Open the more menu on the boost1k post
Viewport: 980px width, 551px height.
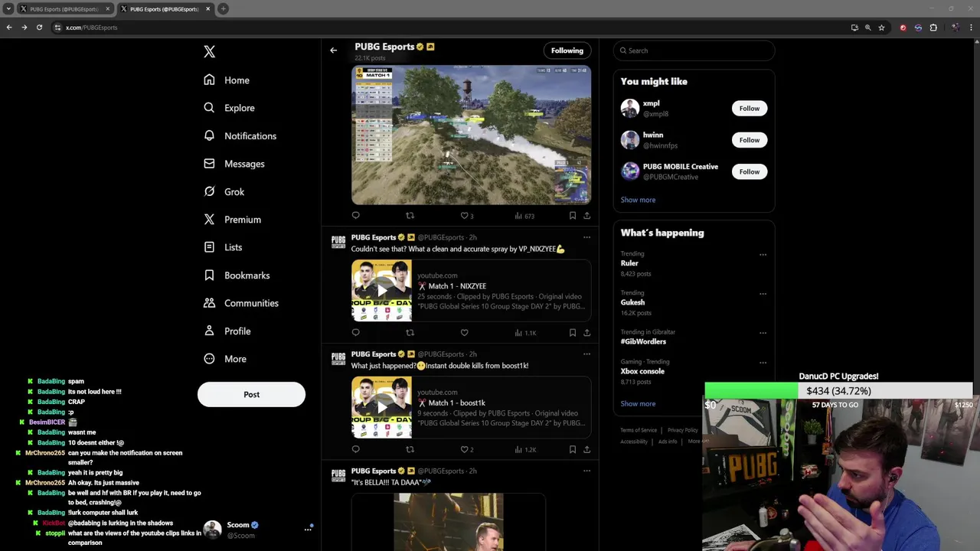point(586,354)
